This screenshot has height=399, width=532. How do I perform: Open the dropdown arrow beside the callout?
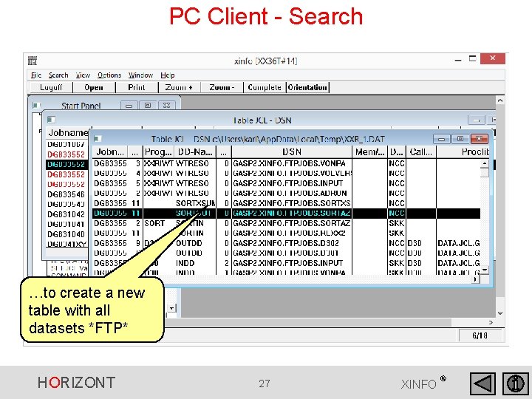pyautogui.click(x=172, y=308)
